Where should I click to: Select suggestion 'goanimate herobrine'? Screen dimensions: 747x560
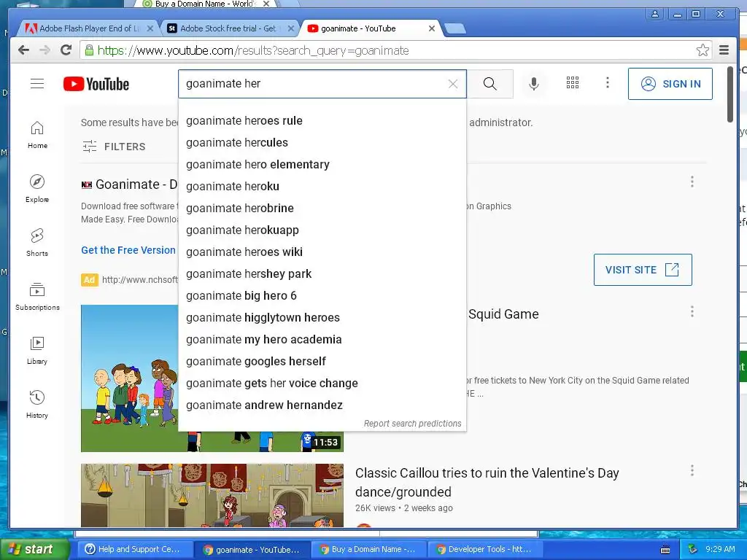(322, 209)
